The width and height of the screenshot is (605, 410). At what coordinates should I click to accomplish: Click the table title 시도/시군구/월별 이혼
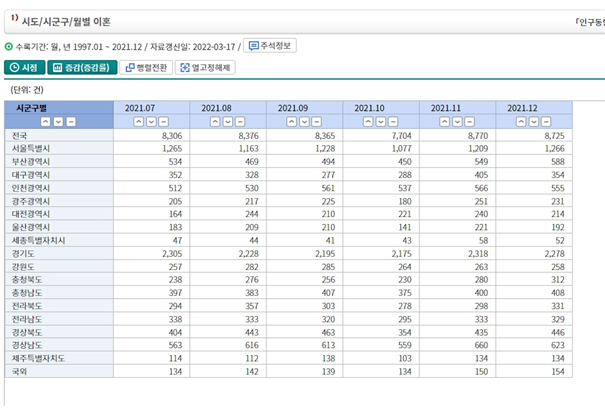(66, 22)
